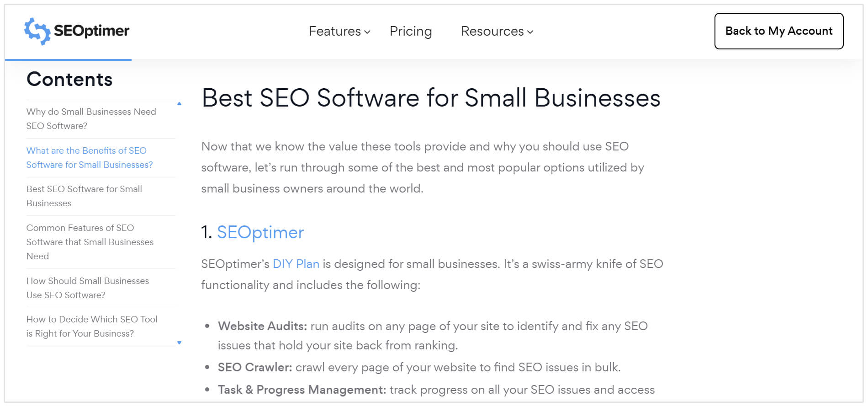Click the blue up arrow above the contents list

pyautogui.click(x=179, y=103)
